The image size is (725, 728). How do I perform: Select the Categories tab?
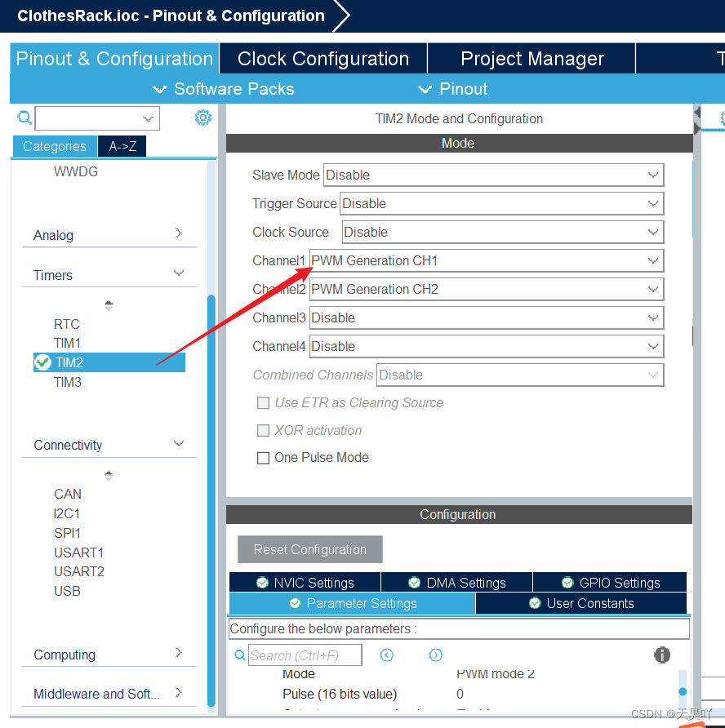pyautogui.click(x=55, y=146)
